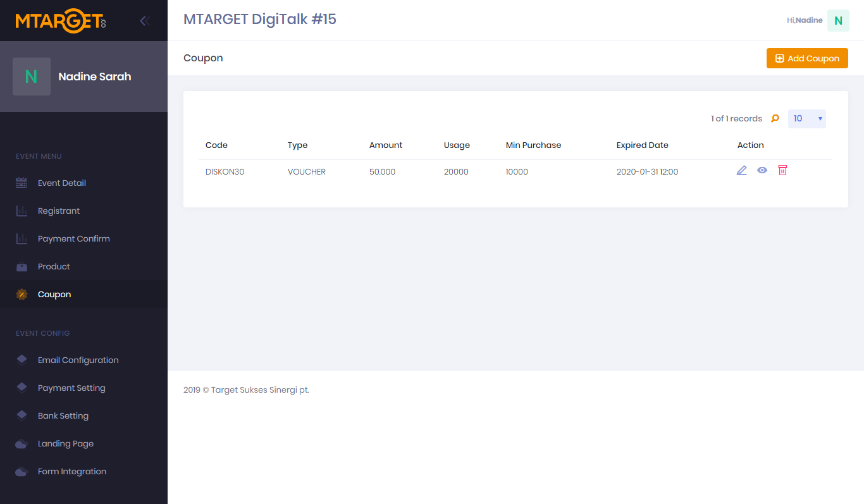Click the green N avatar in header
The width and height of the screenshot is (864, 504).
tap(838, 20)
